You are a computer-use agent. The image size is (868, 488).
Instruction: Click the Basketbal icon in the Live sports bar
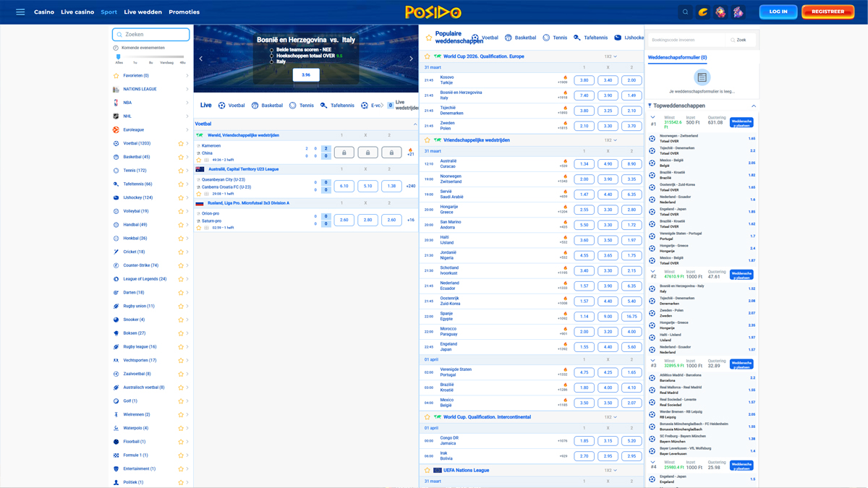(255, 106)
